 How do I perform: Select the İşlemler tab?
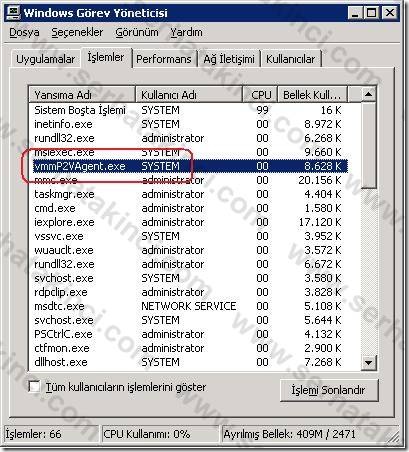(106, 58)
